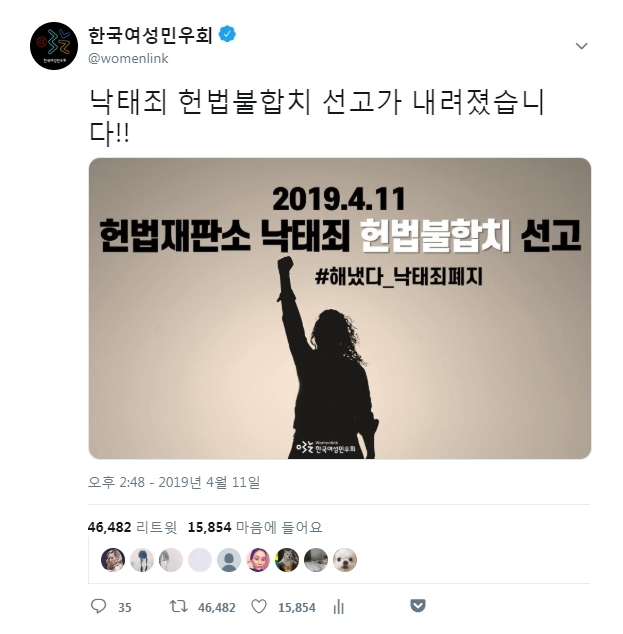Open the cat photo liker avatar

click(x=287, y=560)
